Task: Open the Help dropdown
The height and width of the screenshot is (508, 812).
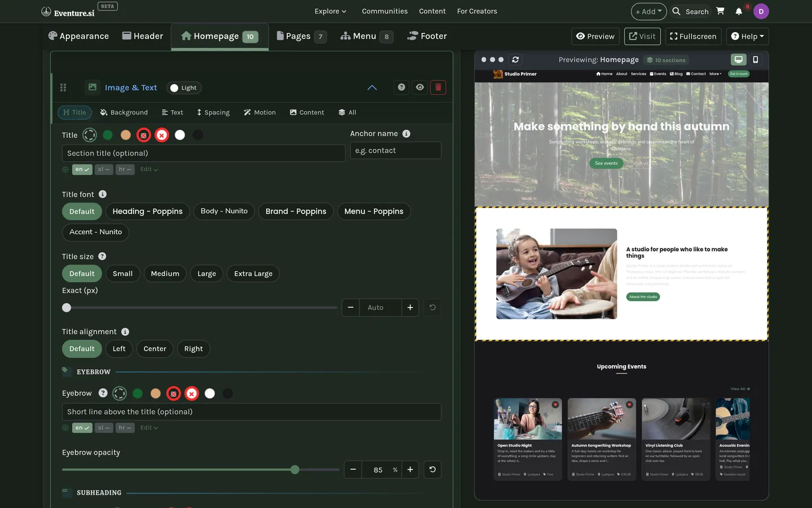Action: [x=747, y=36]
